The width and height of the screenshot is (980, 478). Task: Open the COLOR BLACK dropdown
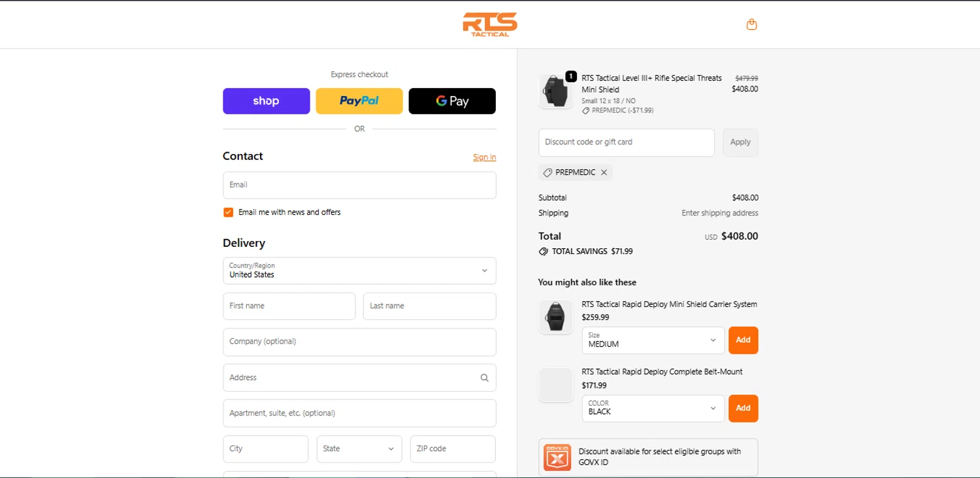(653, 408)
